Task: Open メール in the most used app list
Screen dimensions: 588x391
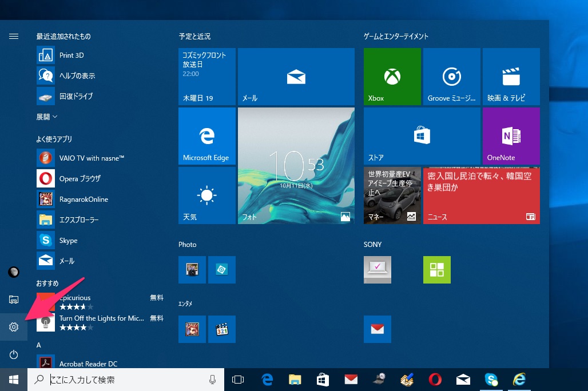Action: coord(100,261)
